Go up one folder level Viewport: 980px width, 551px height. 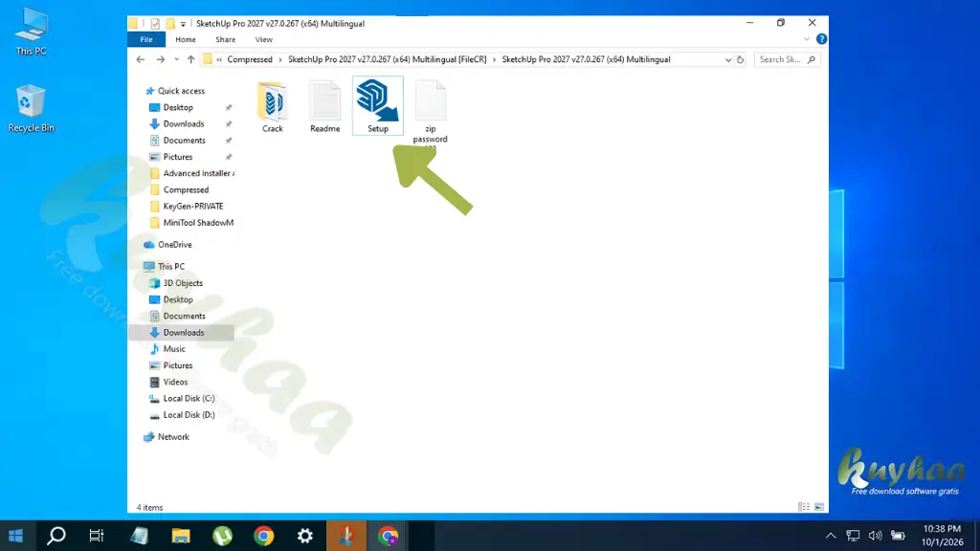[190, 59]
